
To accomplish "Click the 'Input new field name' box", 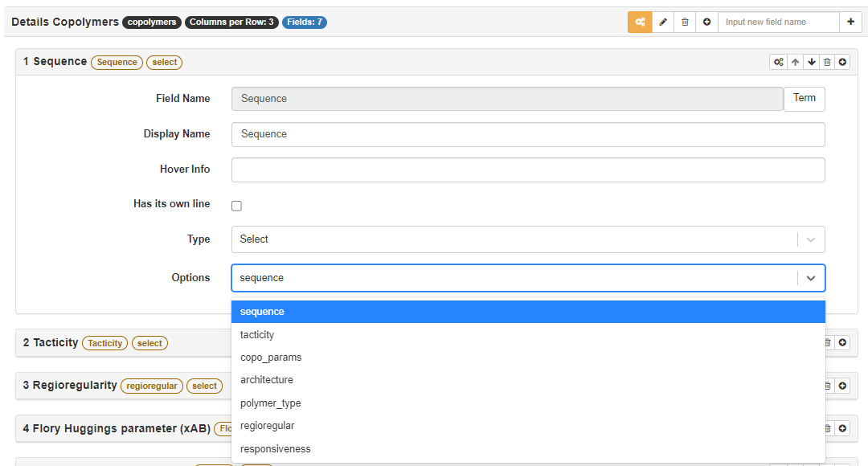I will (777, 22).
